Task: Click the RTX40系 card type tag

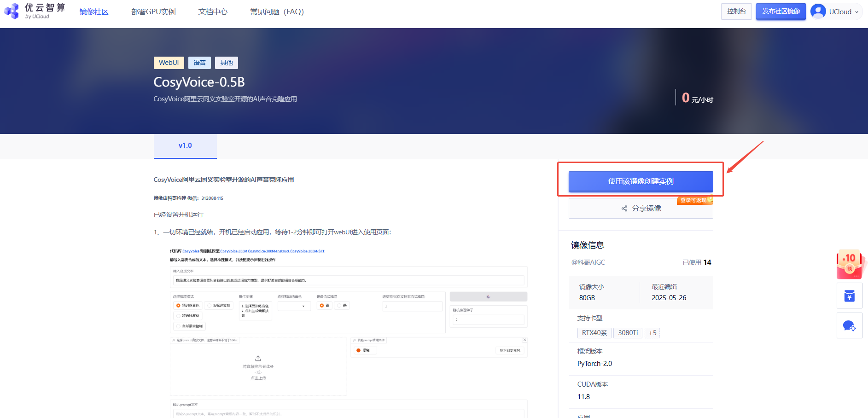Action: [594, 333]
